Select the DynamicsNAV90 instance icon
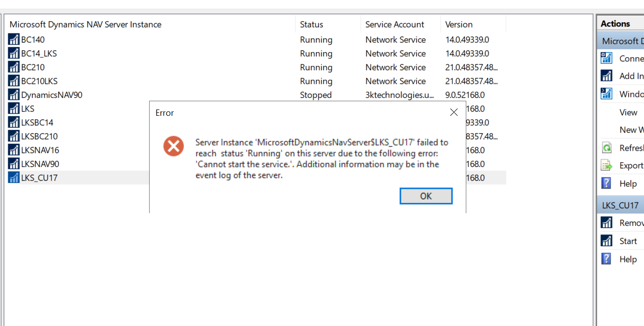 [x=14, y=95]
